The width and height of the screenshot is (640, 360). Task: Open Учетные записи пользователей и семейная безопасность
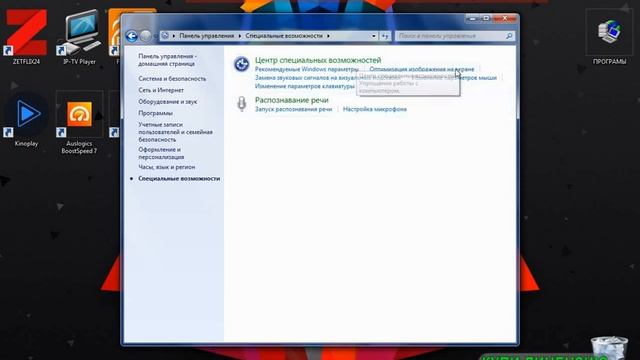click(176, 132)
